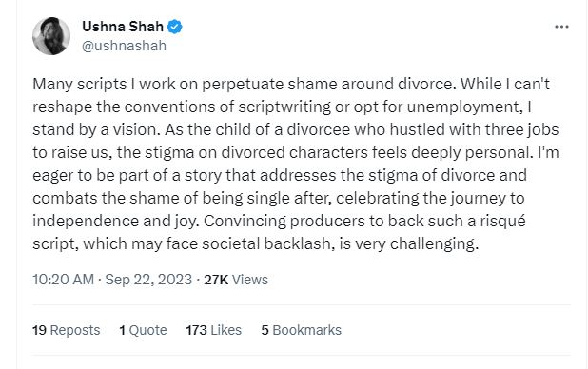Open Ushna Shah's profile picture
Image resolution: width=588 pixels, height=369 pixels.
51,36
